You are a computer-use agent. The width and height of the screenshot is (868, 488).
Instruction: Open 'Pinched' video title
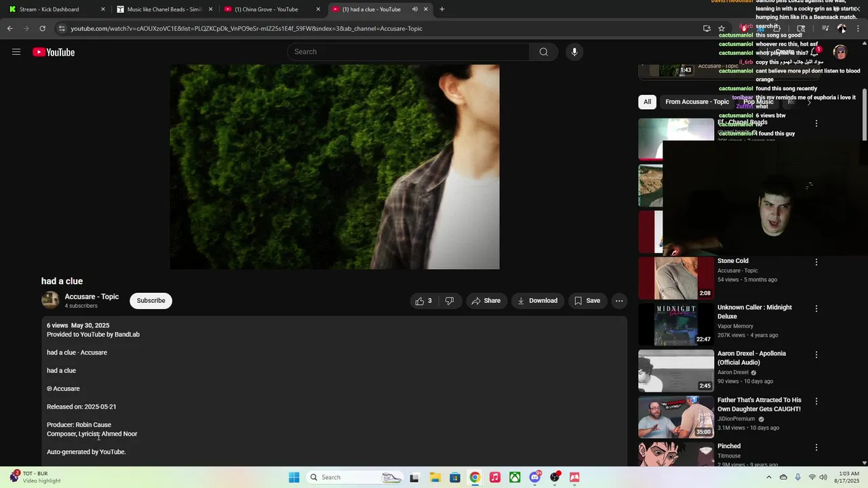click(x=729, y=446)
